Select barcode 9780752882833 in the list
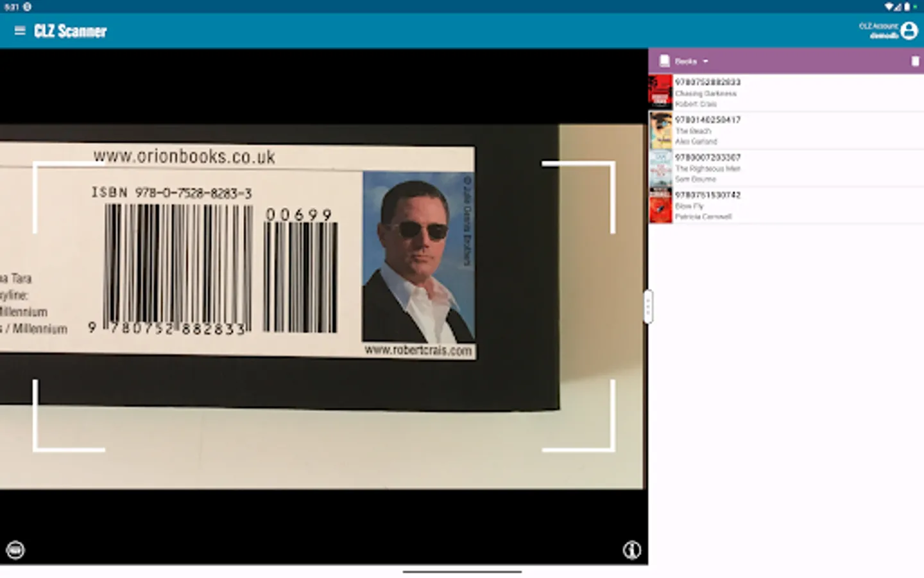 click(708, 82)
